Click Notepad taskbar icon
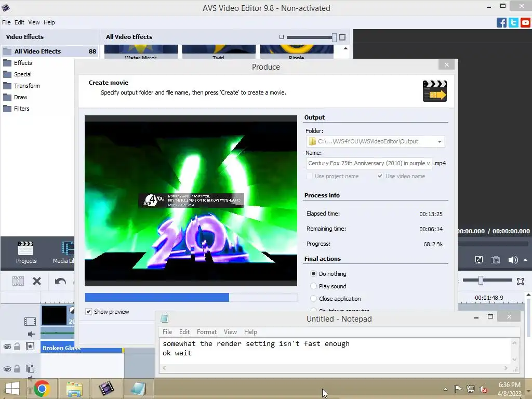Screen dimensions: 532x399 coord(138,389)
